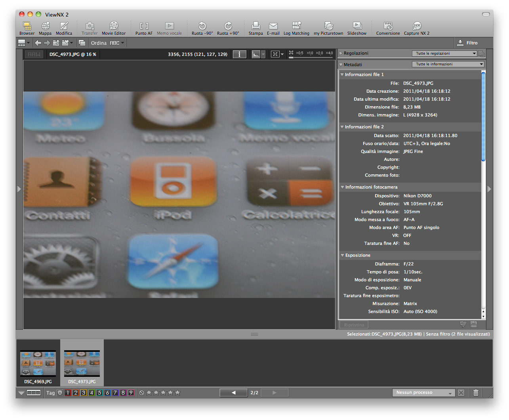Toggle RAW display button
The image size is (509, 420).
tap(34, 54)
